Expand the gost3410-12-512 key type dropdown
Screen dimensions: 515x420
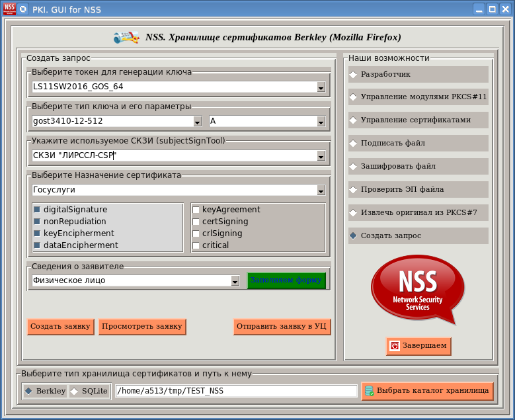click(x=197, y=122)
